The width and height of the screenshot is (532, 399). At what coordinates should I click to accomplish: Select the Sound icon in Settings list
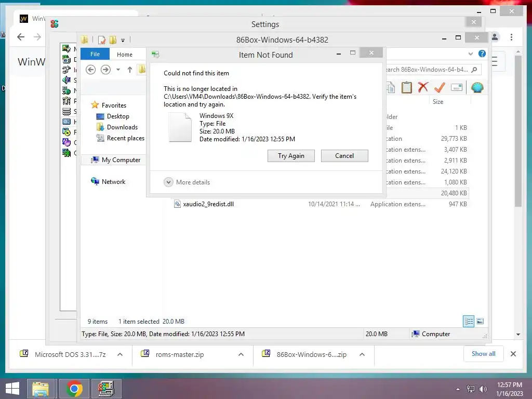click(67, 80)
